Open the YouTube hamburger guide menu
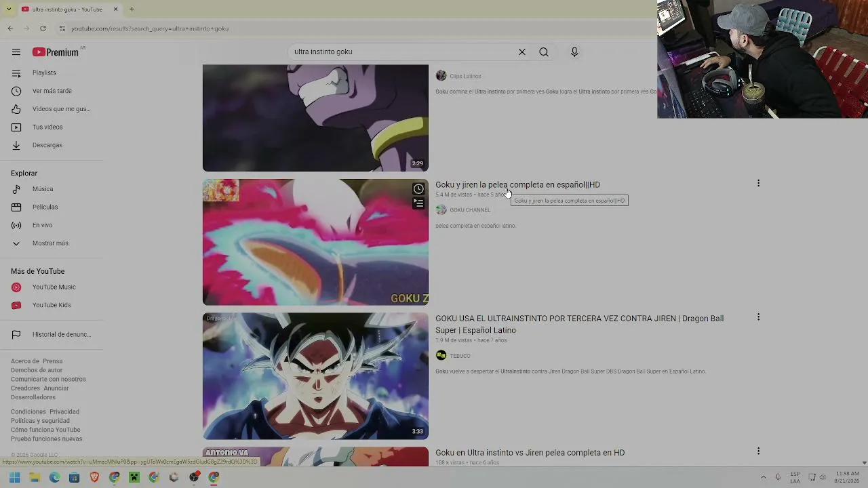868x488 pixels. [x=16, y=52]
